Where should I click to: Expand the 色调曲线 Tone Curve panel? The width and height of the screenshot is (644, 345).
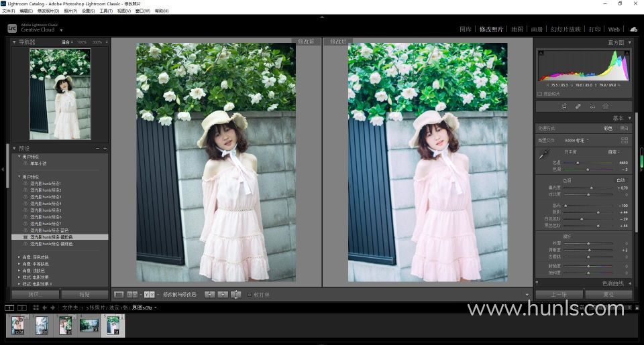tap(630, 283)
